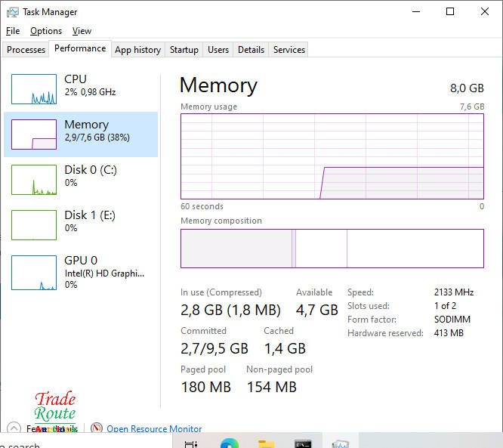Open the File menu

pos(13,31)
